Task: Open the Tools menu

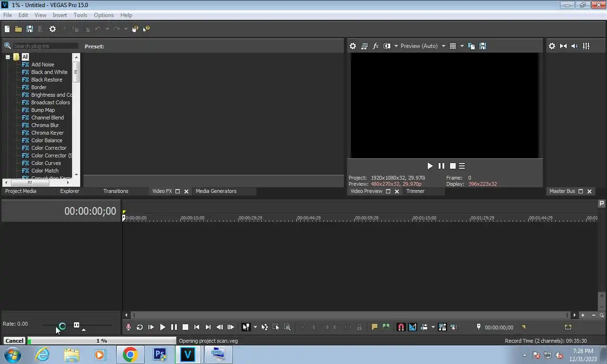Action: point(80,15)
